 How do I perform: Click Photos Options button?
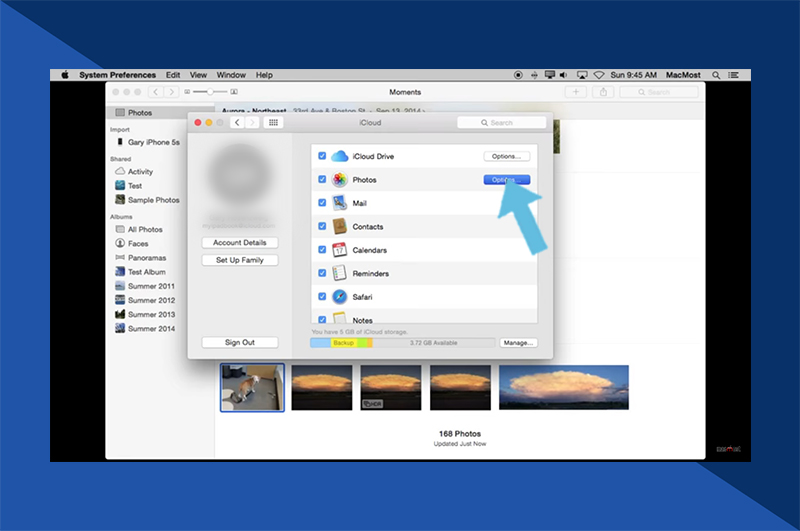(x=507, y=180)
